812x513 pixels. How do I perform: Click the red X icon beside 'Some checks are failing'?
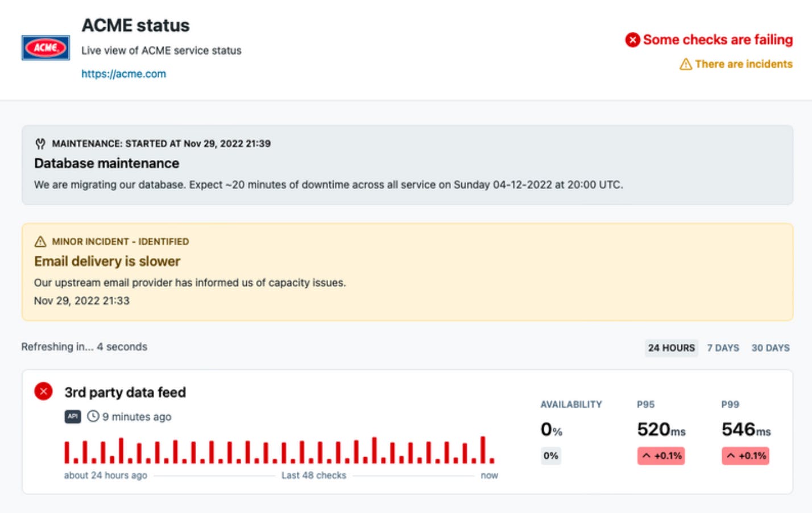633,40
